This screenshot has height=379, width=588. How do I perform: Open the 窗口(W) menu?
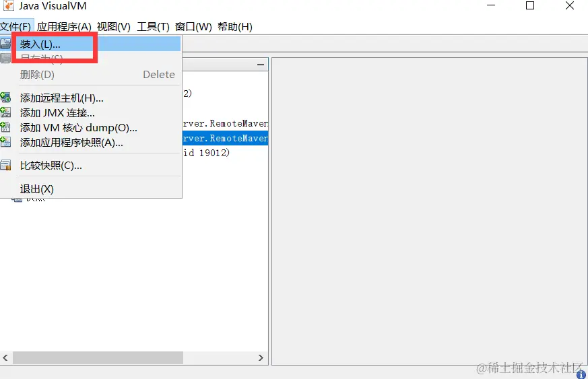coord(193,27)
